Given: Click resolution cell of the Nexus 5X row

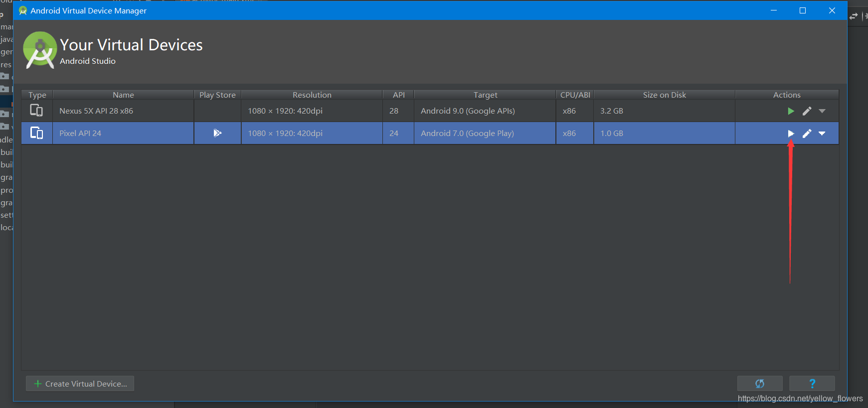Looking at the screenshot, I should [312, 111].
